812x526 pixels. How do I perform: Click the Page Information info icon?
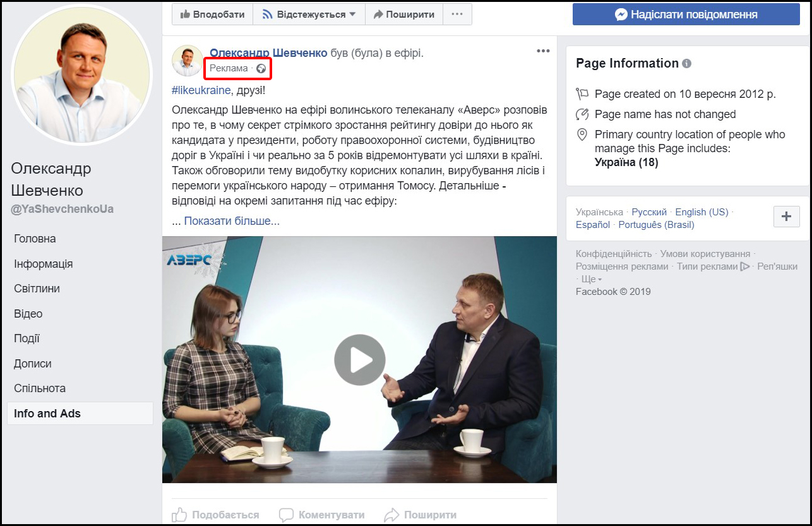point(686,64)
